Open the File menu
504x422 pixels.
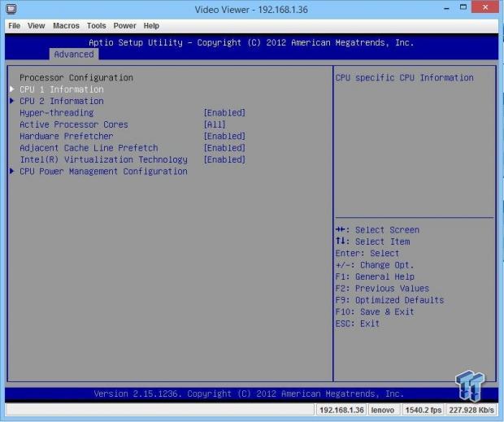coord(14,26)
